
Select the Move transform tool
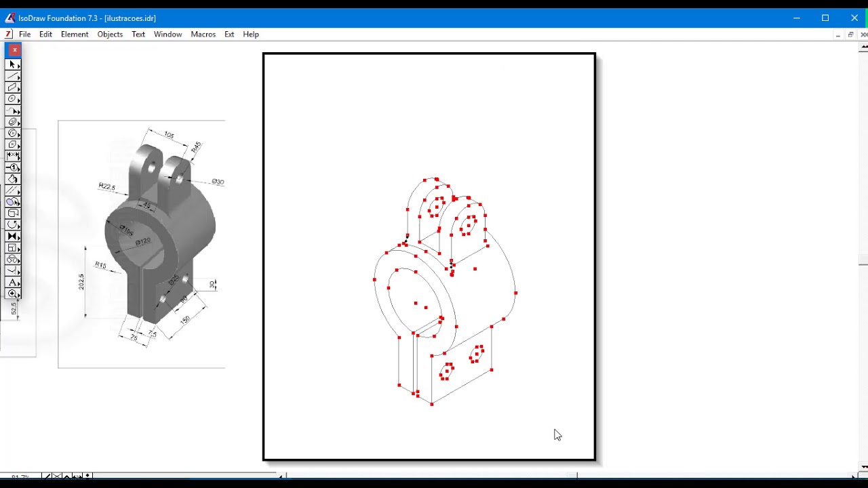13,213
